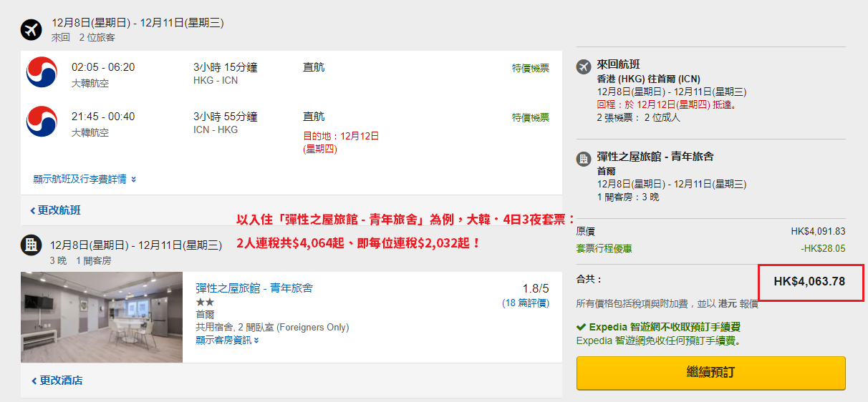Viewport: 868px width, 402px height.
Task: Click the 特價機票 label on the ICN - HKG flight
Action: pos(531,117)
